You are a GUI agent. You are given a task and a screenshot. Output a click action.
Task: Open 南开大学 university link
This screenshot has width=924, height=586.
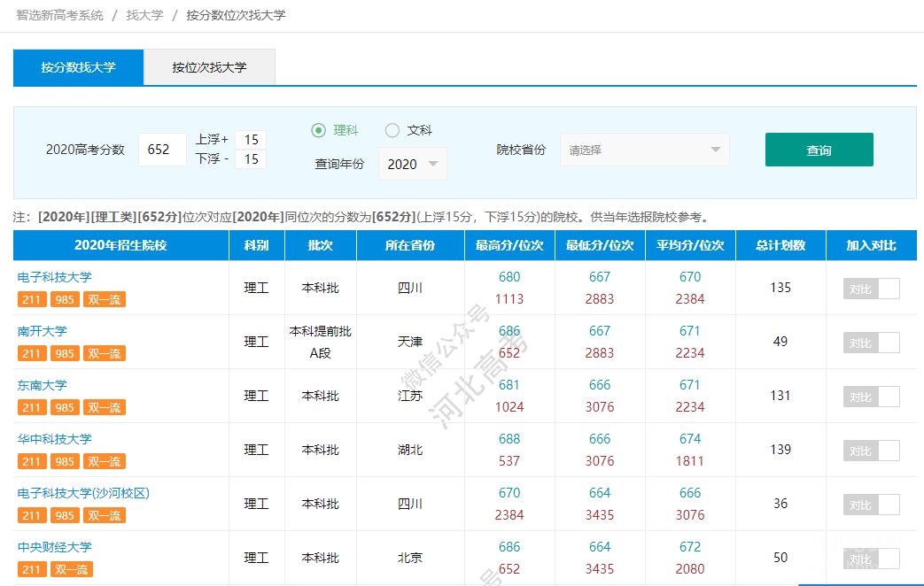42,331
